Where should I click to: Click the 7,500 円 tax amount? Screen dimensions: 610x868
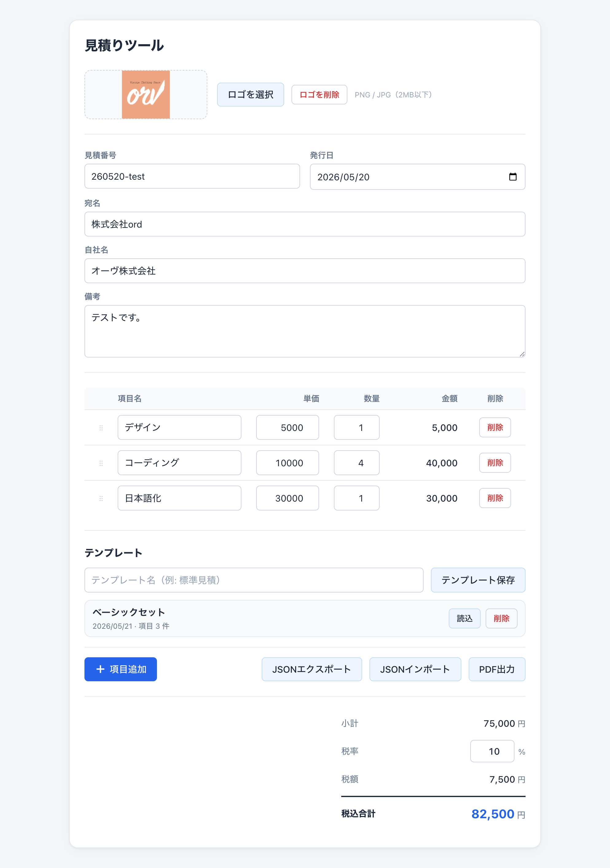[507, 780]
